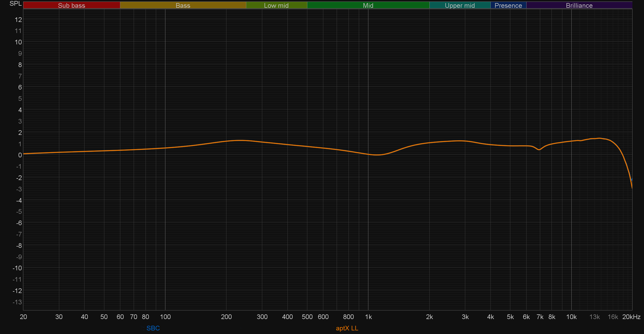Click the purple Brilliance band header
Image resolution: width=644 pixels, height=334 pixels.
579,5
